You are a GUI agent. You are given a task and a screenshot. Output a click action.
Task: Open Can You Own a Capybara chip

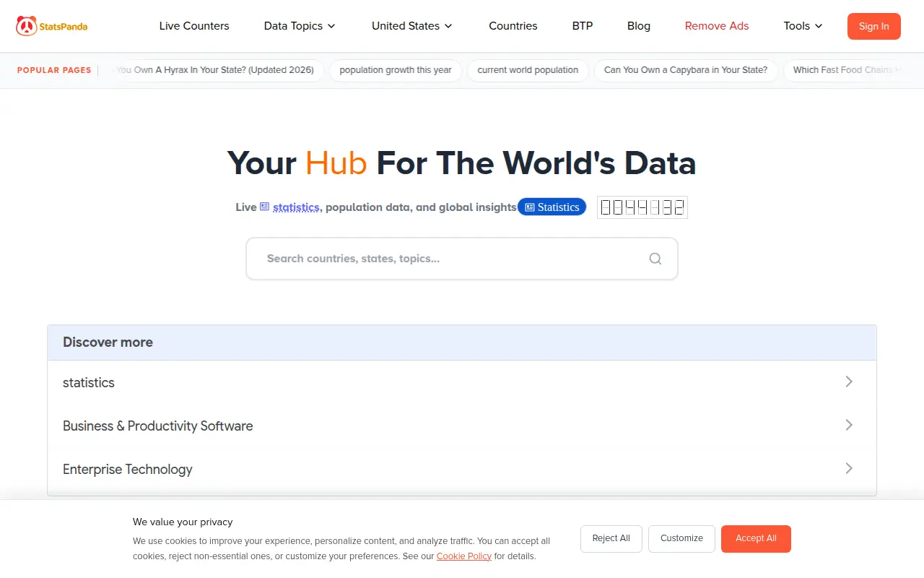pos(686,70)
